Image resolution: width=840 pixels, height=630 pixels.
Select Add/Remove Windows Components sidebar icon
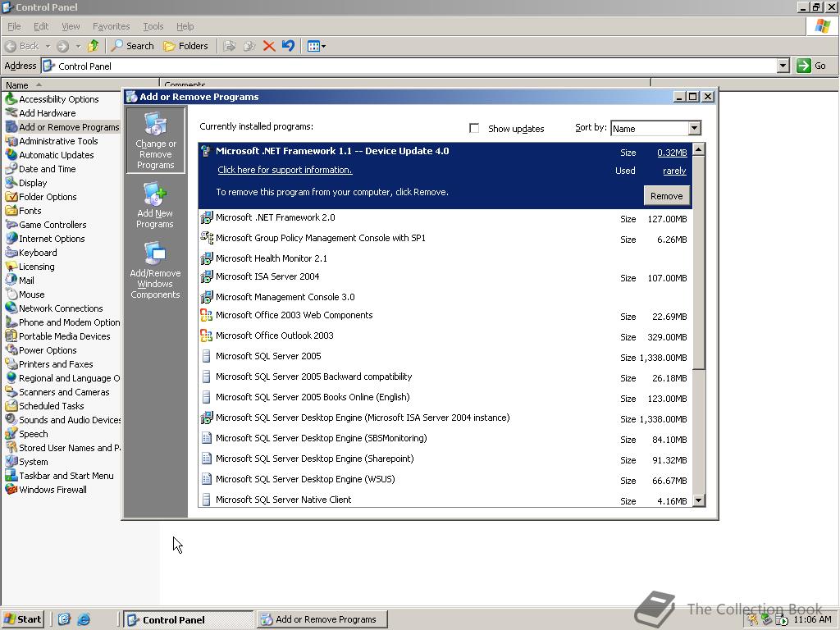(x=155, y=271)
